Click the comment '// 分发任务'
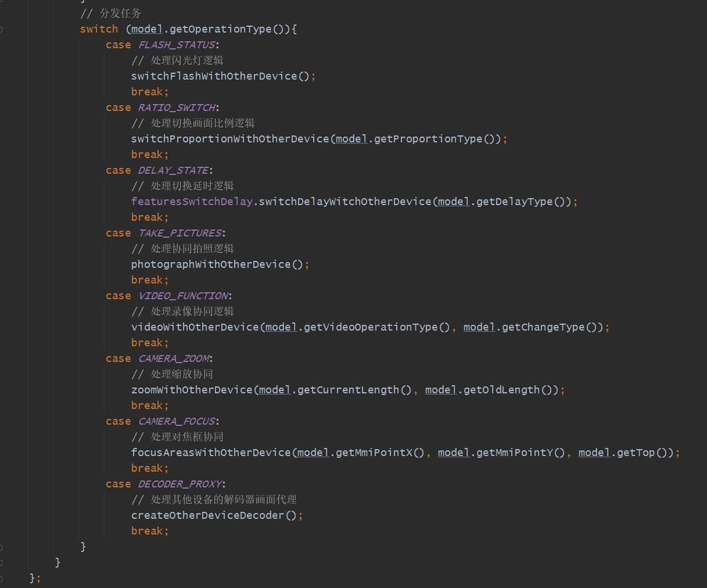707x588 pixels. pos(111,13)
